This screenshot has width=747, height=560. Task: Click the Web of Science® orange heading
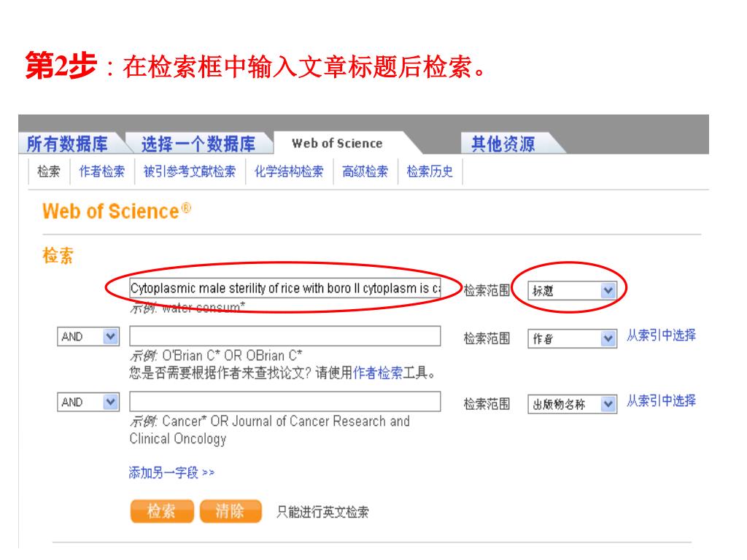tap(117, 211)
